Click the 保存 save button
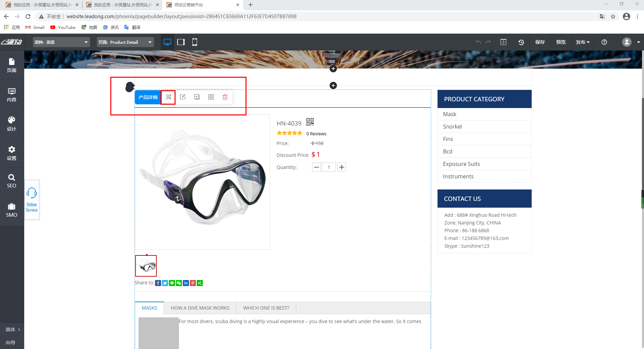644x349 pixels. click(540, 42)
